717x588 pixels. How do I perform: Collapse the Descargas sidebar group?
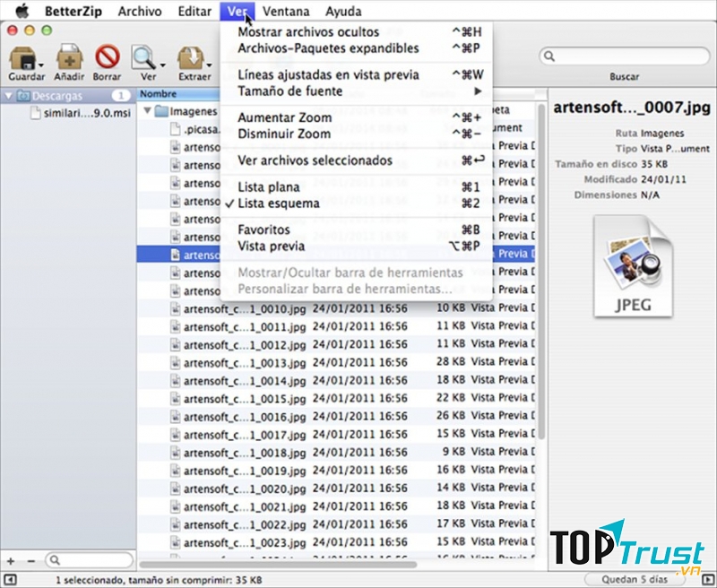coord(8,96)
